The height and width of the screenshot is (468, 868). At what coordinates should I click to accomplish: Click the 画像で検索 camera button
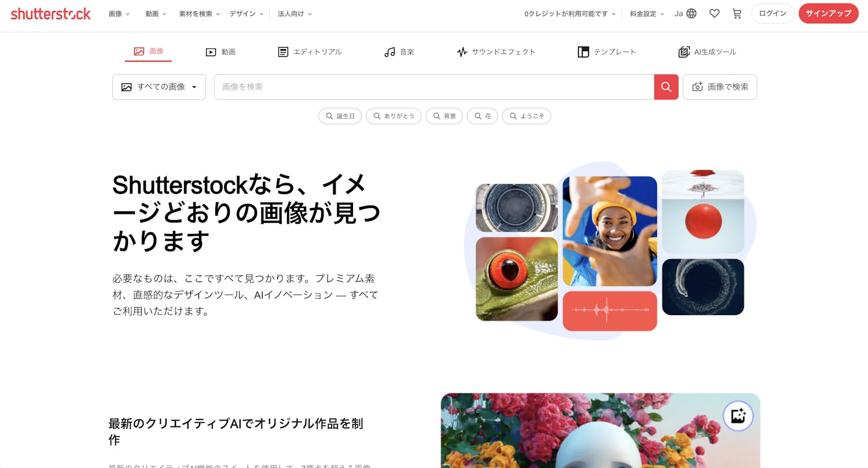point(720,87)
